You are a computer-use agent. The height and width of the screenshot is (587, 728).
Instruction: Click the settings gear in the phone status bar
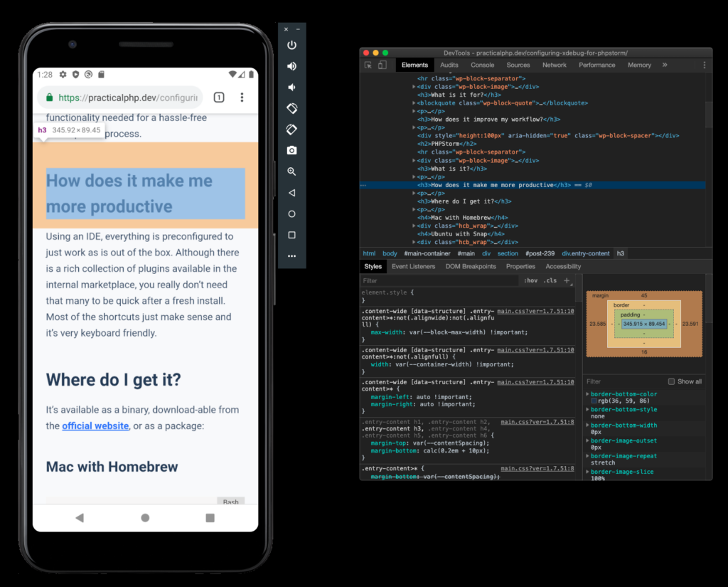coord(63,75)
